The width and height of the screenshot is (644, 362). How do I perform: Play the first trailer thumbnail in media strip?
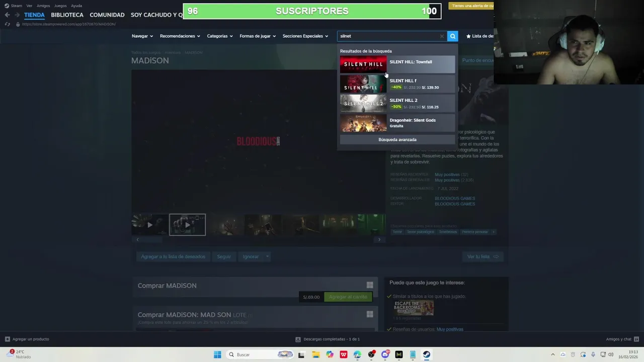[x=149, y=225]
